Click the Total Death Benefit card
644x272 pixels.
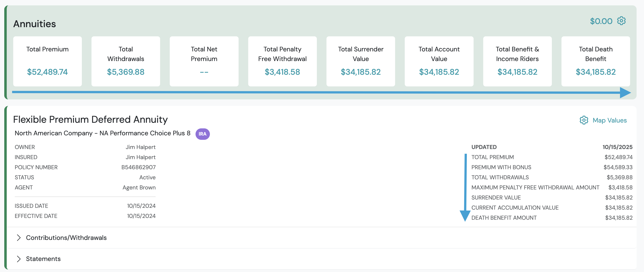tap(596, 61)
